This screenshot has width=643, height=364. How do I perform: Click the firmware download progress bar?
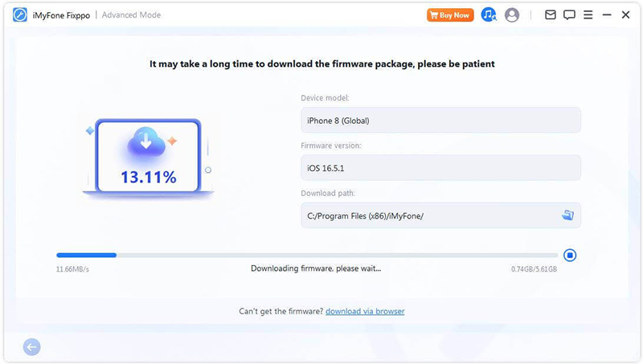307,255
